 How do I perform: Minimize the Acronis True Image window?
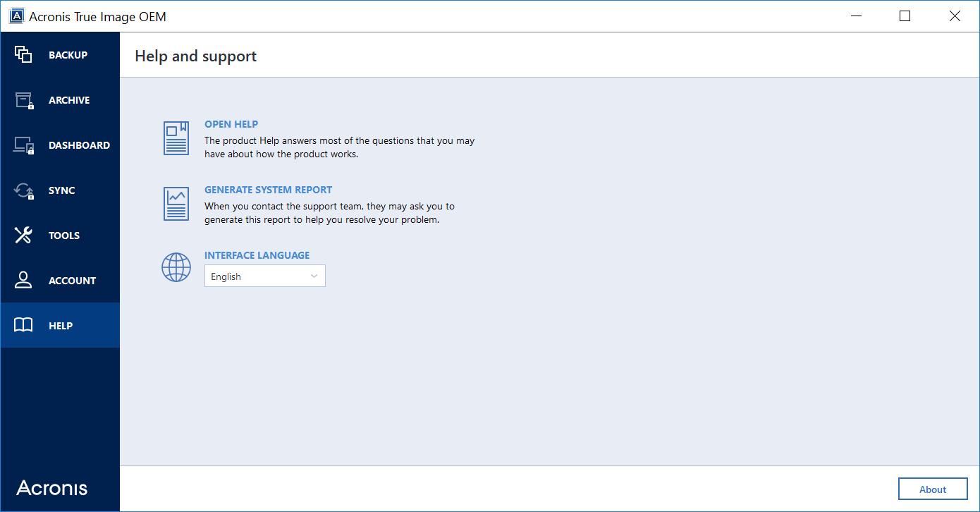click(856, 16)
